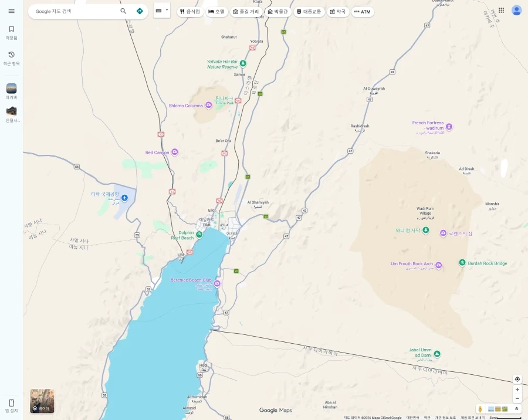Open directions with the blue arrow icon
The height and width of the screenshot is (420, 528).
(x=140, y=11)
